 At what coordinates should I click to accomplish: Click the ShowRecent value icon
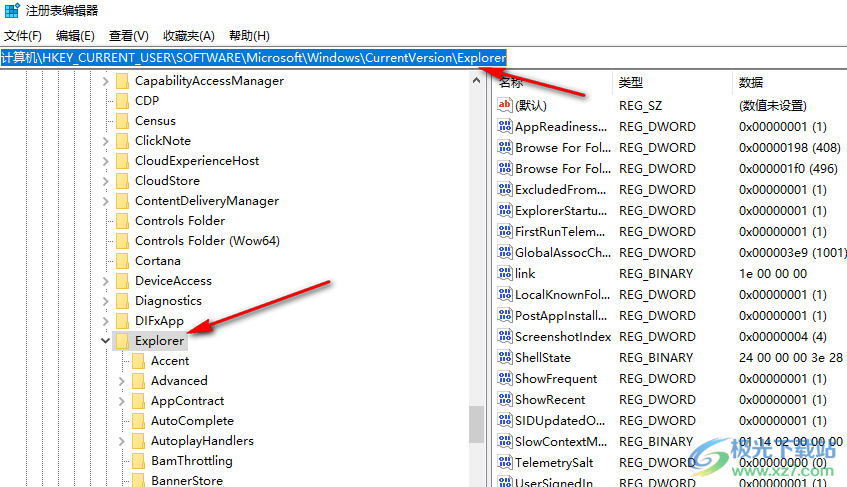(x=505, y=400)
